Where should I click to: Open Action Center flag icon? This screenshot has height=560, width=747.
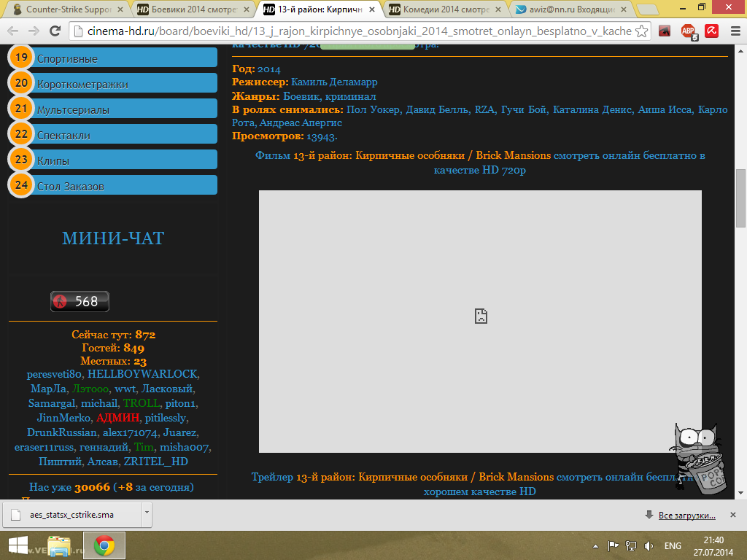[x=613, y=545]
